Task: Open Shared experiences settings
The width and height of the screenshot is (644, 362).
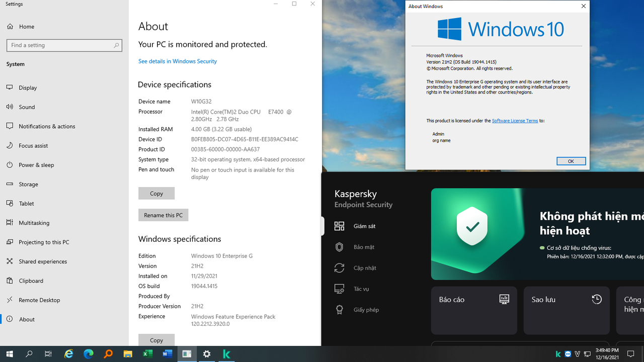Action: pos(64,261)
